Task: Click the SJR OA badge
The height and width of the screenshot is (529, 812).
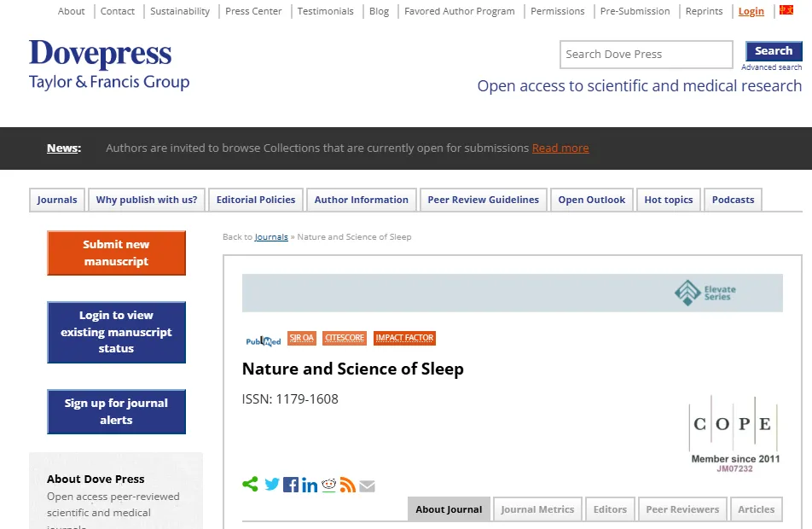Action: 301,338
